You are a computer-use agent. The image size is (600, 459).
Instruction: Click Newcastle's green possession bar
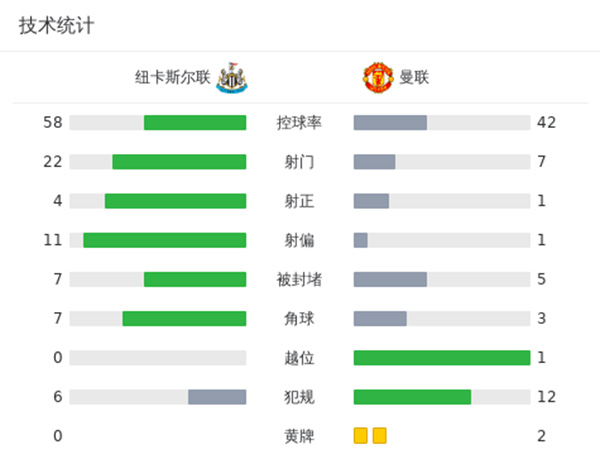tap(195, 123)
